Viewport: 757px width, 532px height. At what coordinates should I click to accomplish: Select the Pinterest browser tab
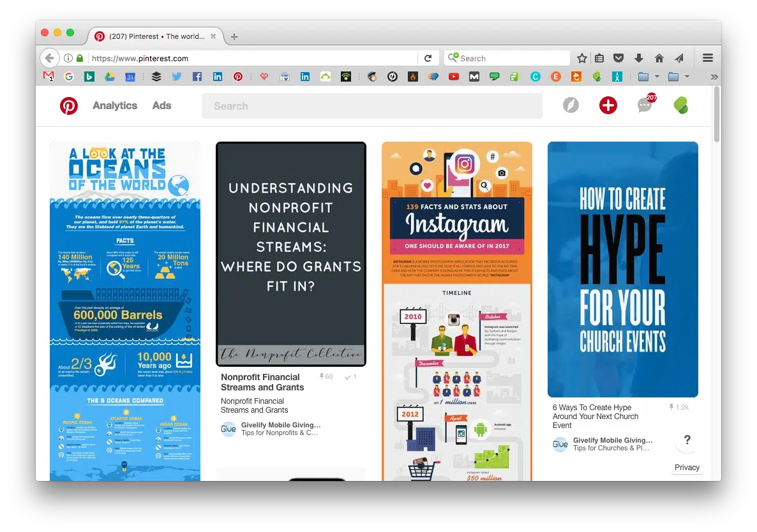click(x=156, y=36)
